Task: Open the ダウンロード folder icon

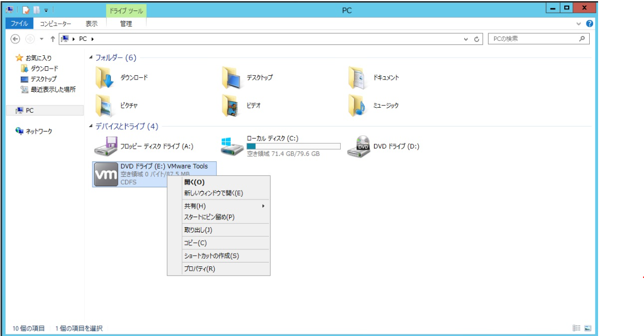Action: pos(104,78)
